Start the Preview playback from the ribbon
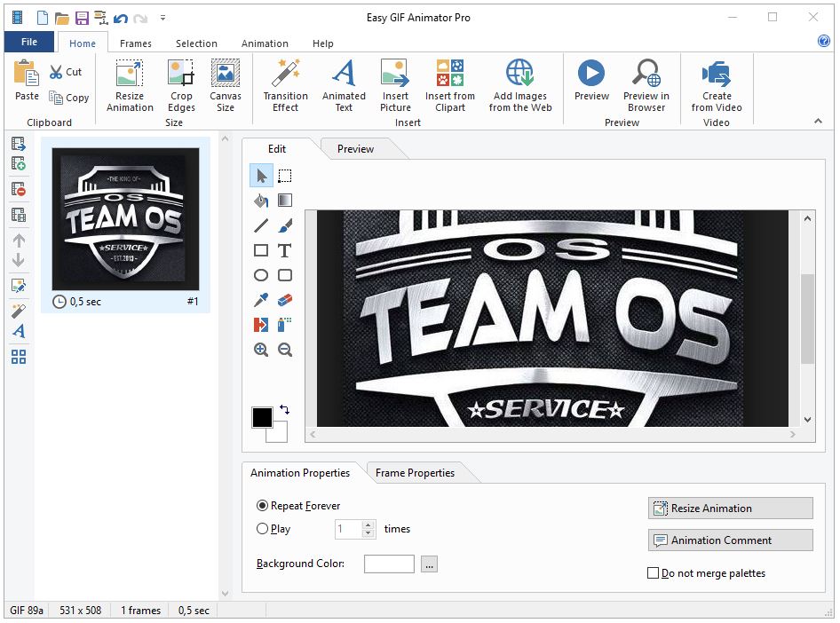 [591, 80]
